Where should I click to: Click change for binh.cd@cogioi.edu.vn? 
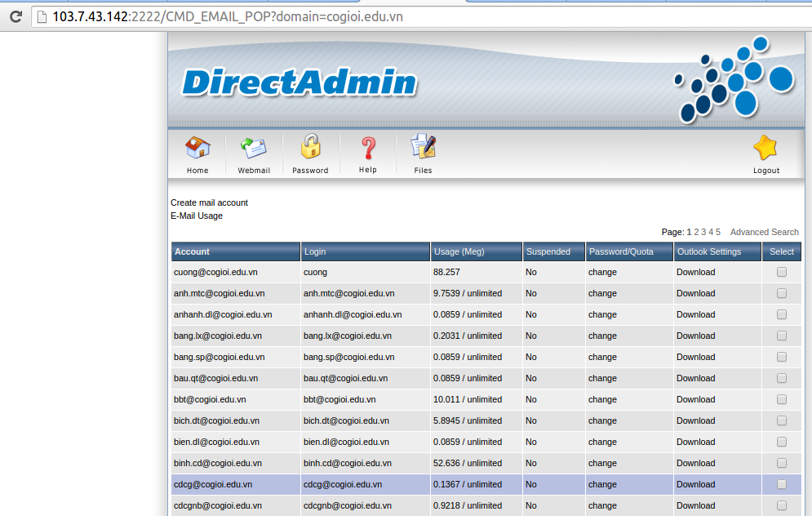pos(602,463)
